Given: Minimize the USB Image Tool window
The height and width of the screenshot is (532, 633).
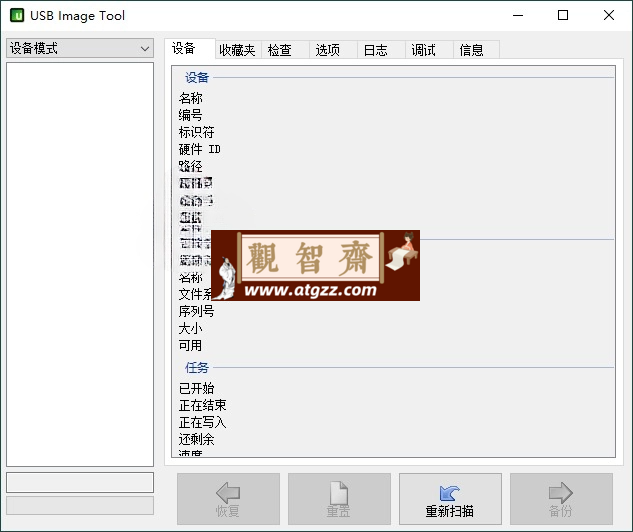Looking at the screenshot, I should [x=518, y=15].
